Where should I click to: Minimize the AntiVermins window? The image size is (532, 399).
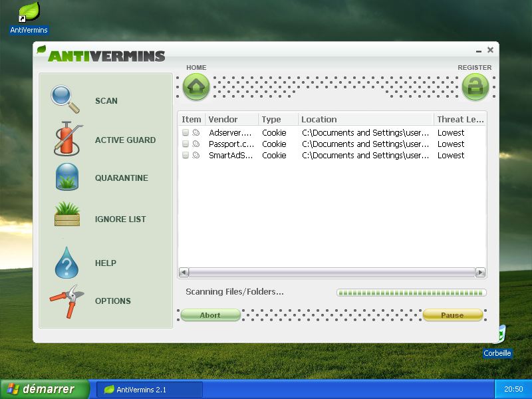[x=479, y=51]
